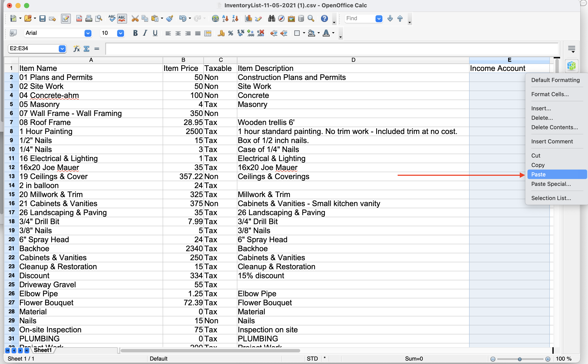Open the Borders dropdown arrow
588x364 pixels.
click(x=304, y=33)
